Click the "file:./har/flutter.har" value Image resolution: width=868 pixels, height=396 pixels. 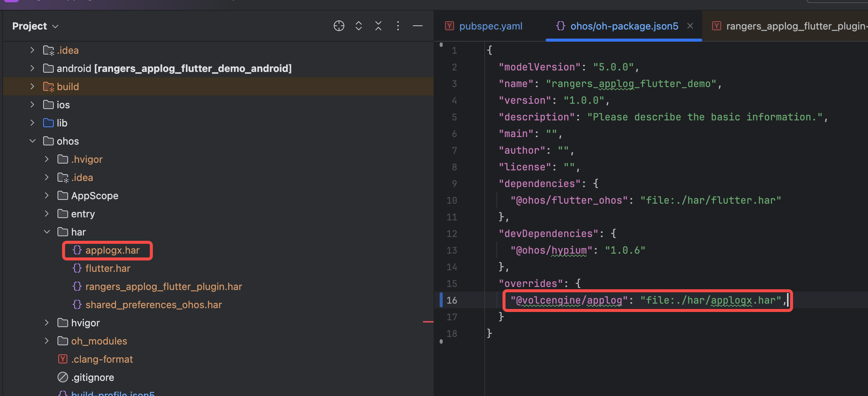[711, 200]
